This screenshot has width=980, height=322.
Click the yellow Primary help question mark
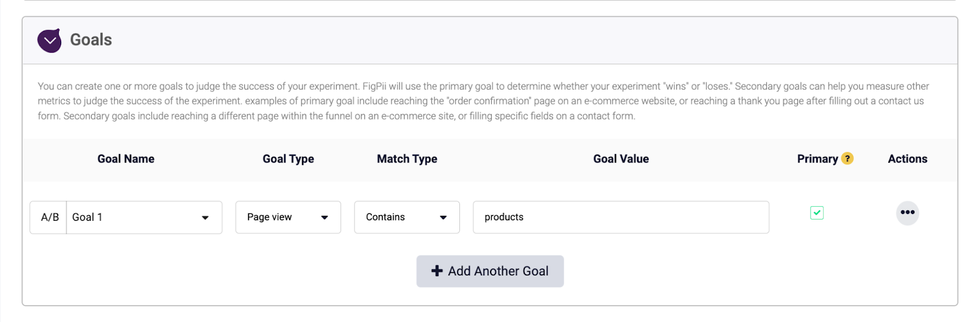[x=847, y=158]
